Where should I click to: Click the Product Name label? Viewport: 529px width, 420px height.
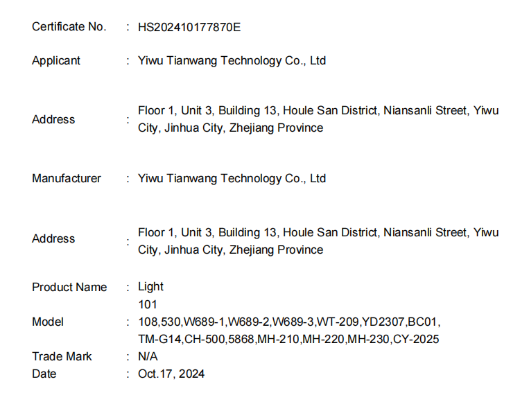pyautogui.click(x=69, y=288)
